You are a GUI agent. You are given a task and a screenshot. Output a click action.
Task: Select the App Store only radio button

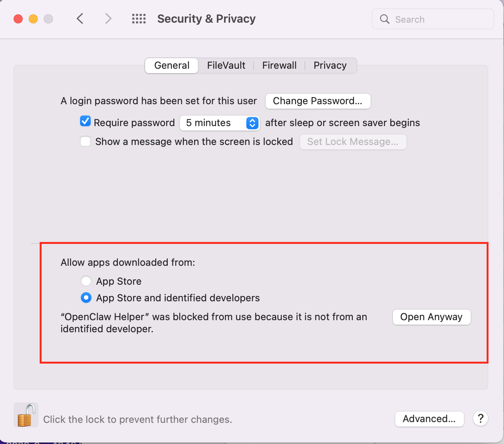click(86, 281)
